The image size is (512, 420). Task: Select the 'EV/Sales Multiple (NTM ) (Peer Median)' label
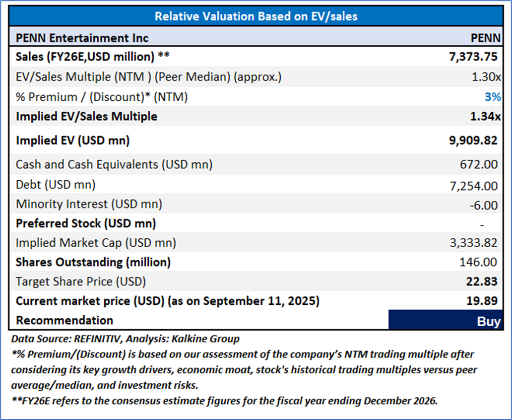[148, 77]
